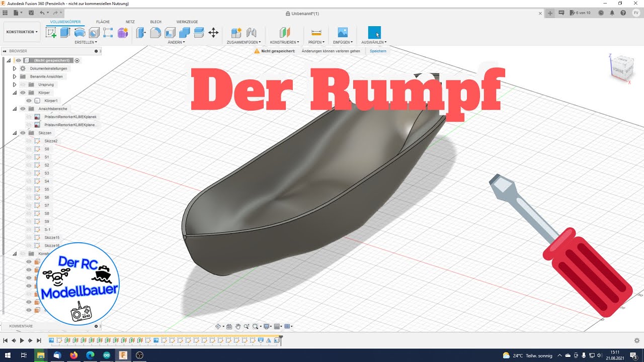Show sketch Skizze2 via eye icon
Screen dimensions: 644x362
(x=29, y=141)
